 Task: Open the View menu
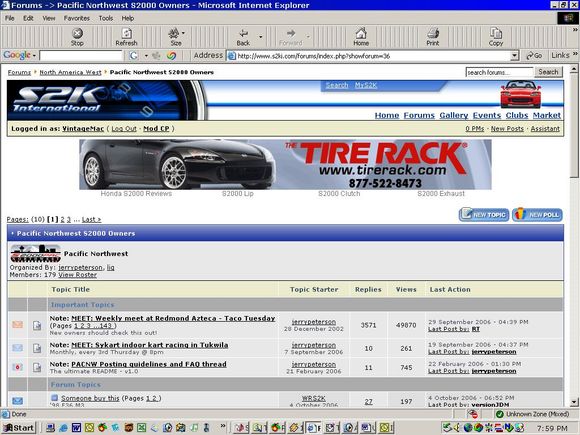click(48, 18)
